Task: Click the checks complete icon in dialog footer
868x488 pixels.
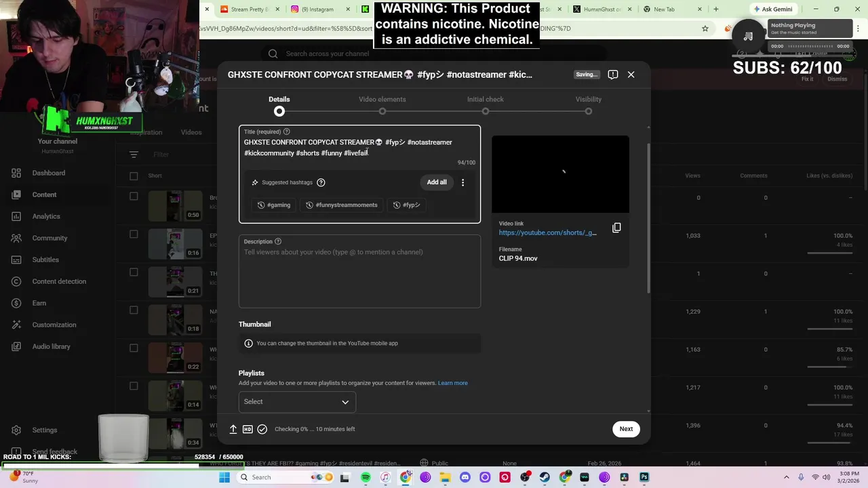Action: [262, 429]
